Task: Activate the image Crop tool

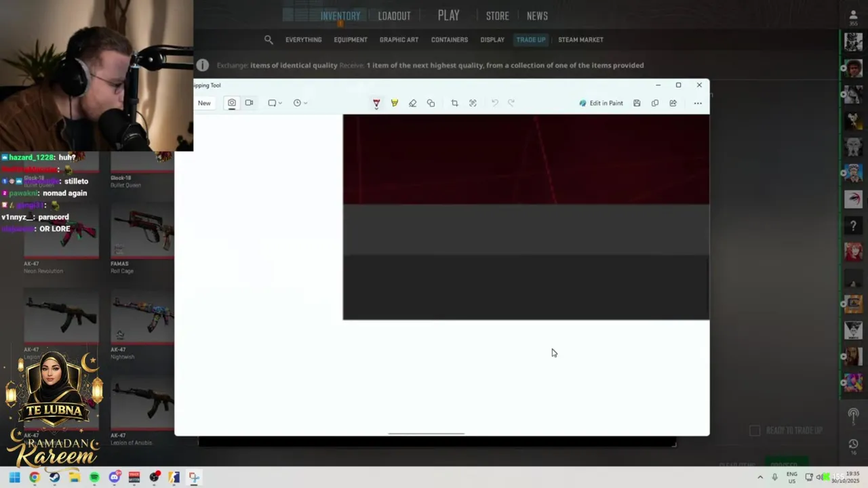Action: coord(454,103)
